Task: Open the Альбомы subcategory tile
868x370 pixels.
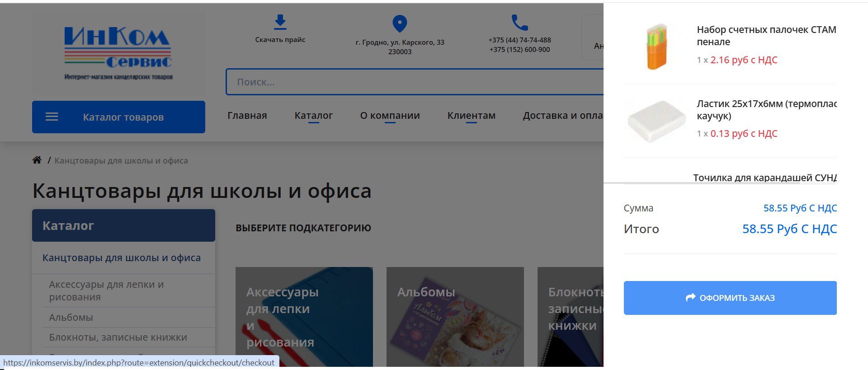Action: [x=455, y=316]
